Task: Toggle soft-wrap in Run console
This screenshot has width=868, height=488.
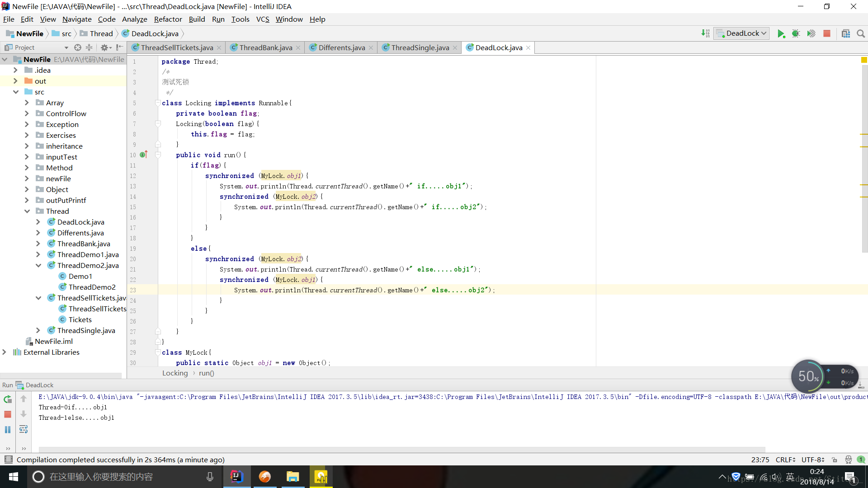Action: [x=24, y=430]
